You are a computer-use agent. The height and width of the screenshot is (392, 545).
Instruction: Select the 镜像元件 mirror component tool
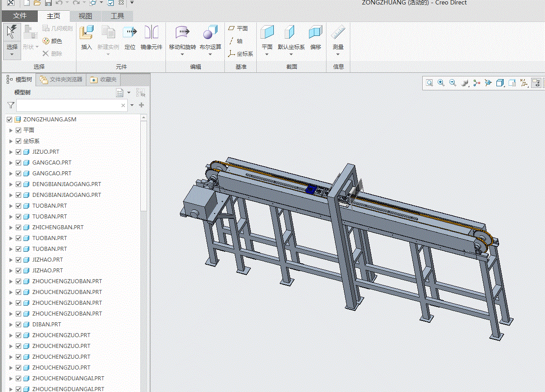[152, 33]
